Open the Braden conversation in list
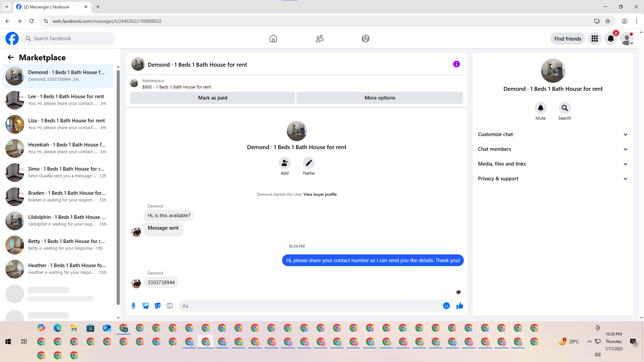The width and height of the screenshot is (644, 362). (58, 197)
